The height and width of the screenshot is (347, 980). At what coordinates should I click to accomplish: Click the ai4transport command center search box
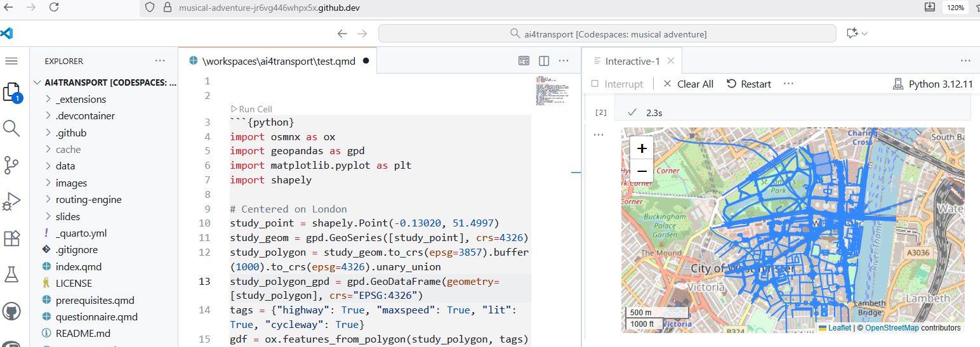[607, 34]
